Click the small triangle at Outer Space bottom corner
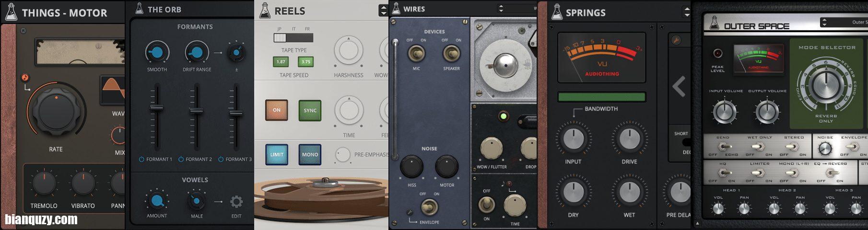This screenshot has height=230, width=868. (x=698, y=223)
